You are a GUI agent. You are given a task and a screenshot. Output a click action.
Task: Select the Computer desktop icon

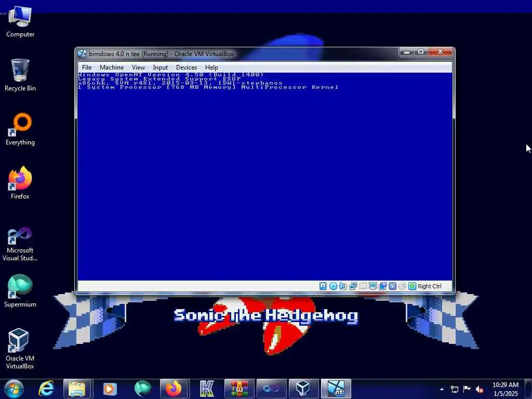pyautogui.click(x=20, y=22)
